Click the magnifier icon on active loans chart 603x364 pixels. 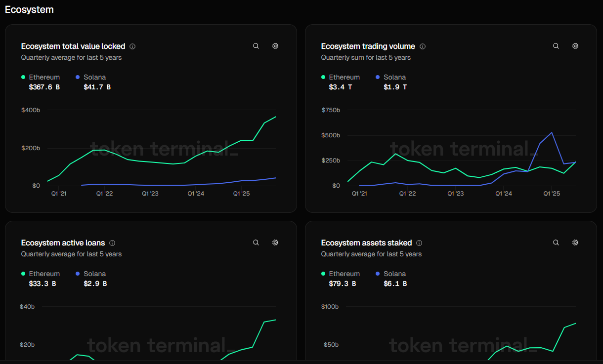coord(256,243)
